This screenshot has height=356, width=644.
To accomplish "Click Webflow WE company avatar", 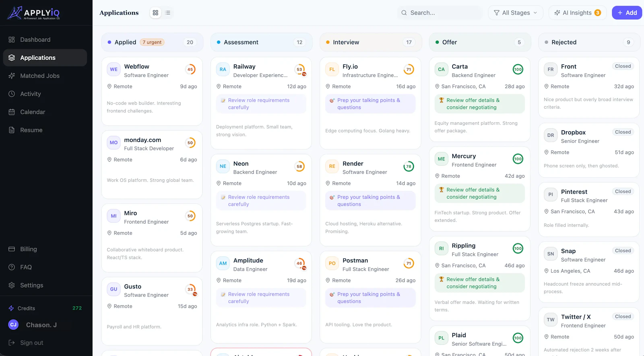I will pyautogui.click(x=114, y=69).
